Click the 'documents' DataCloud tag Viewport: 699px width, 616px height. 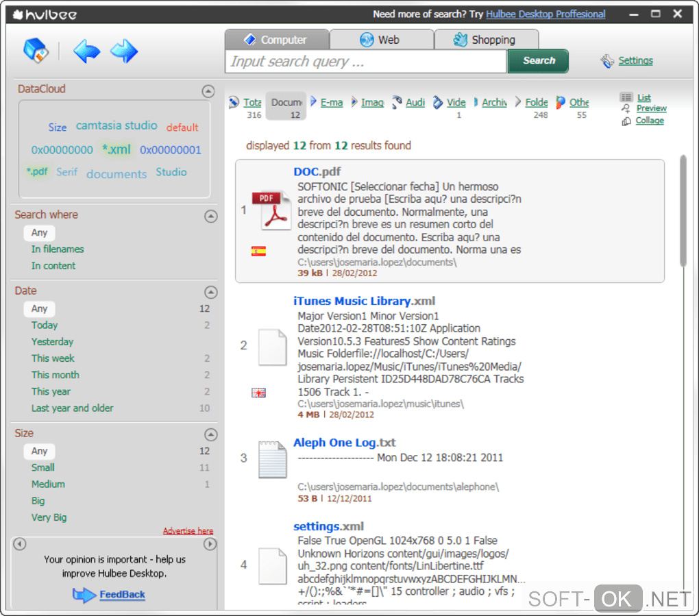[x=116, y=174]
